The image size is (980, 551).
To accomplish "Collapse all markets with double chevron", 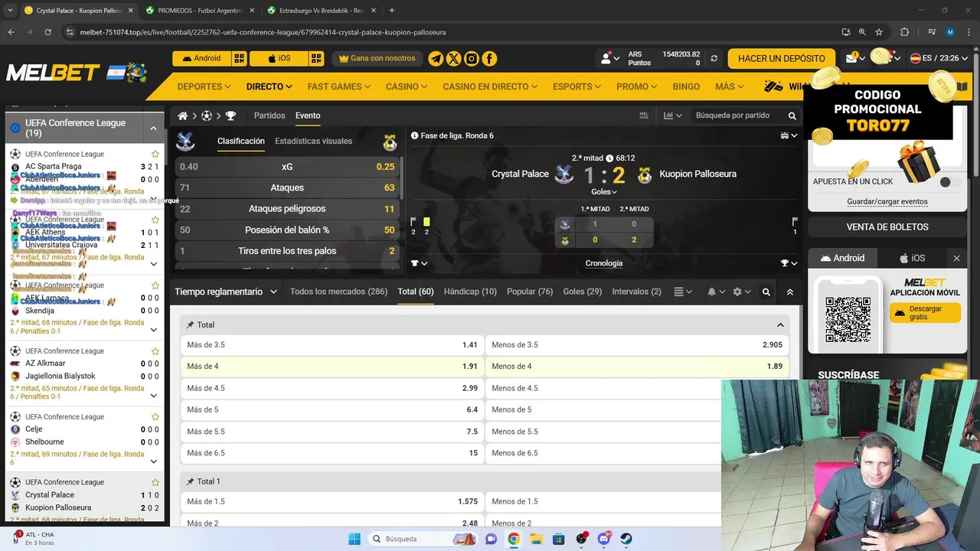I will [x=790, y=292].
